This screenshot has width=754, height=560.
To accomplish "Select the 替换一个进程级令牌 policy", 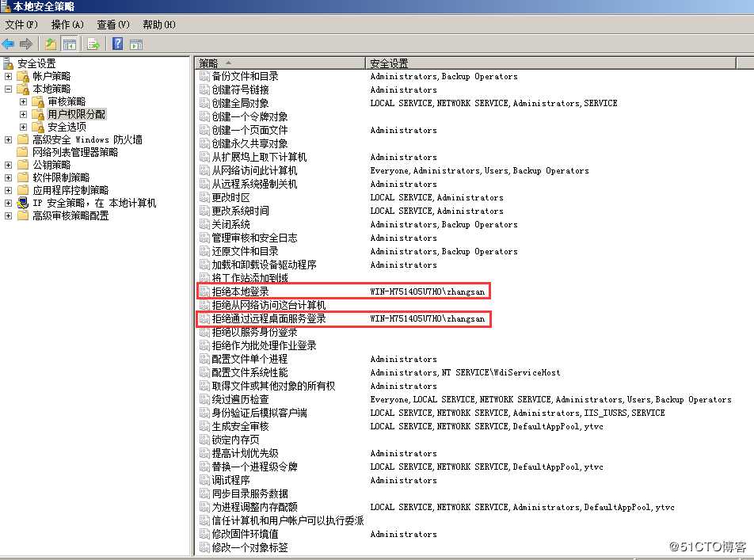I will point(254,467).
